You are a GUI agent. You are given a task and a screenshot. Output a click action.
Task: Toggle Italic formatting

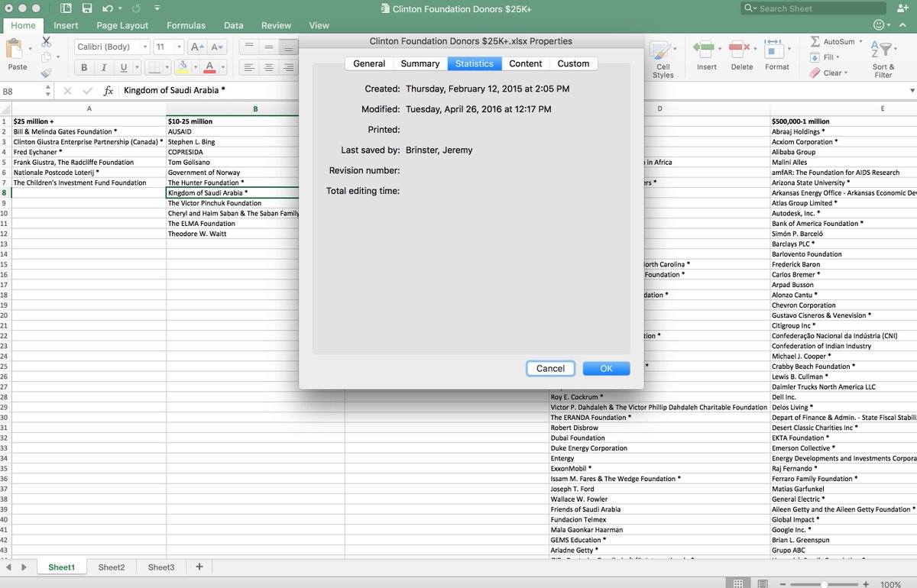tap(105, 67)
